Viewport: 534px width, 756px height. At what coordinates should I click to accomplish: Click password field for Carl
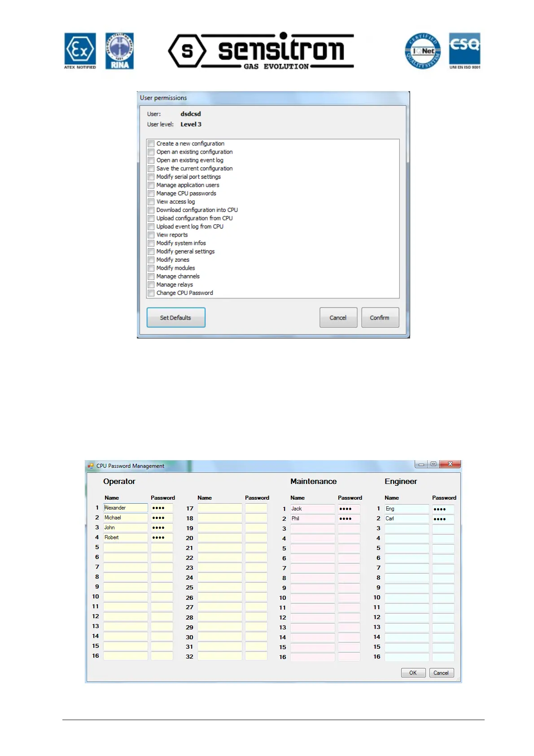coord(443,519)
